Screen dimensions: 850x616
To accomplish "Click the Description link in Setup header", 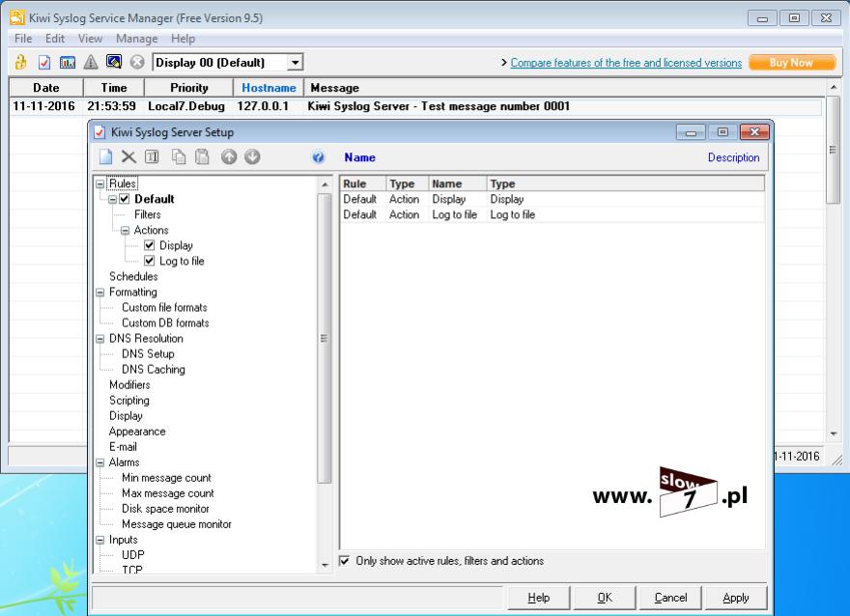I will [x=733, y=157].
